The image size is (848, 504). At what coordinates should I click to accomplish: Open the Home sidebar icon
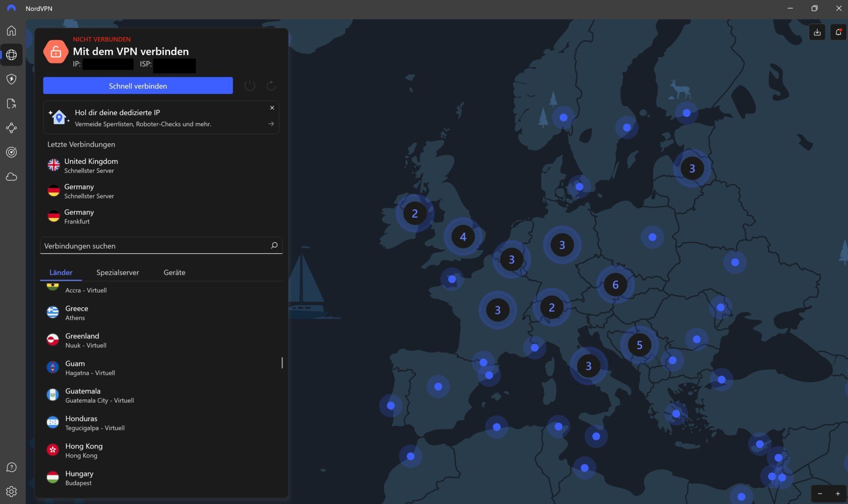click(11, 30)
